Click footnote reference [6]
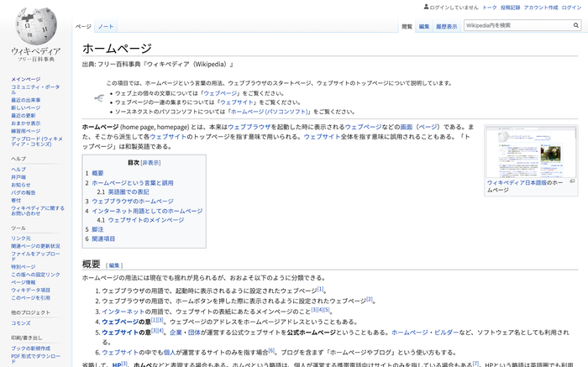The height and width of the screenshot is (367, 588). click(x=271, y=351)
